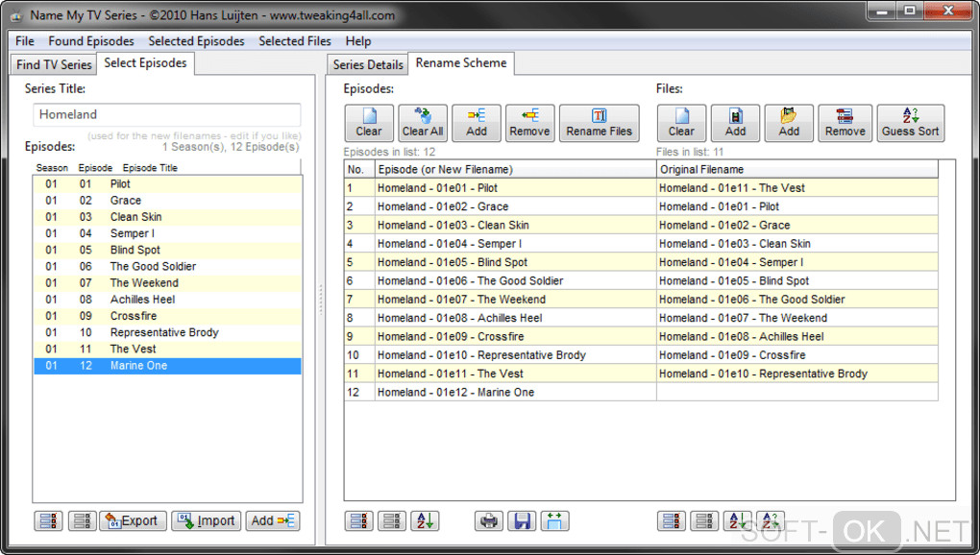Click the A-Z question-mark sort icon below files
Image resolution: width=980 pixels, height=555 pixels.
click(771, 520)
